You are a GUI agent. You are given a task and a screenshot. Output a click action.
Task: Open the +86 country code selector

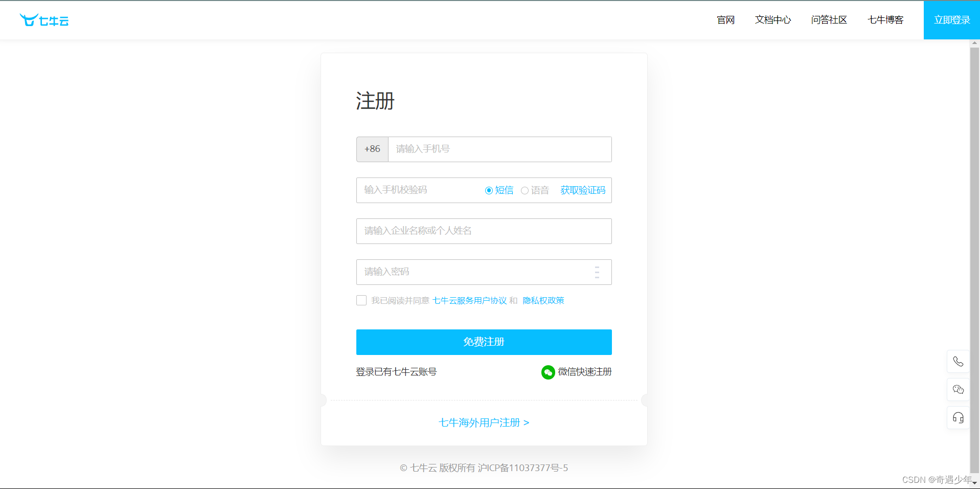[x=372, y=149]
